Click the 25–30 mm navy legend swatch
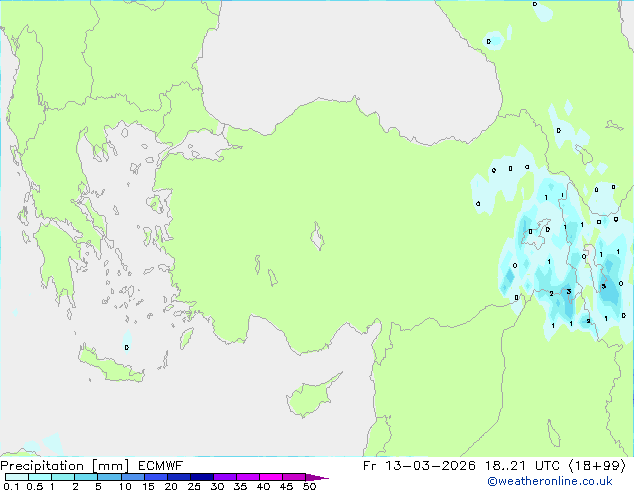 201,477
